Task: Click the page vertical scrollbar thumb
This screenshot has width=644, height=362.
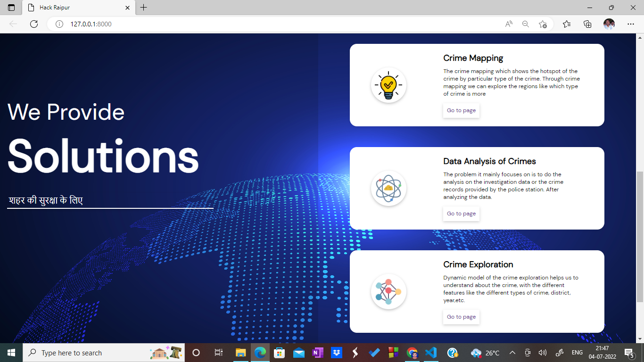Action: 640,237
